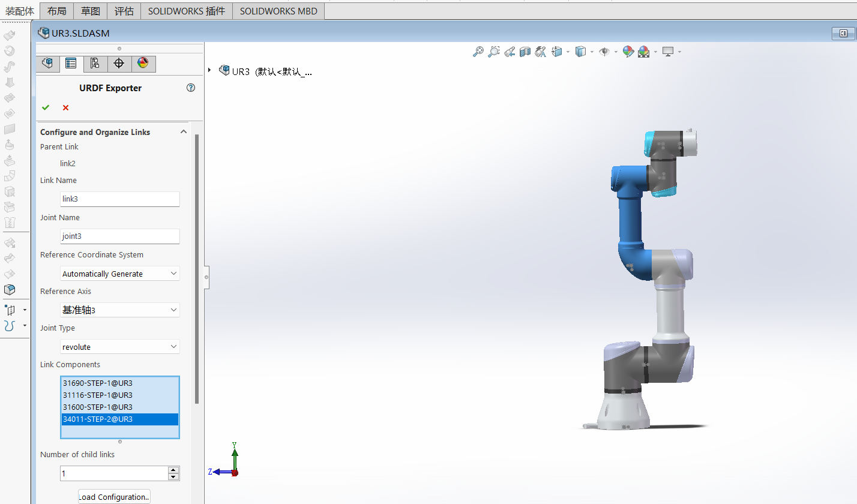Increment the Number of child links stepper
The height and width of the screenshot is (504, 857).
(x=173, y=470)
